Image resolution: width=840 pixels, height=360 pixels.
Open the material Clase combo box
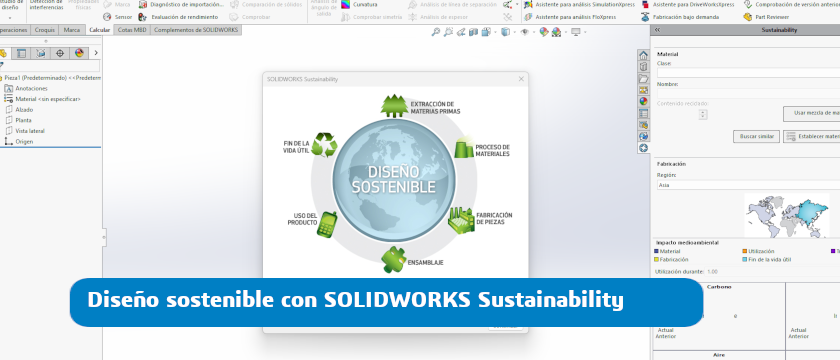[x=748, y=73]
